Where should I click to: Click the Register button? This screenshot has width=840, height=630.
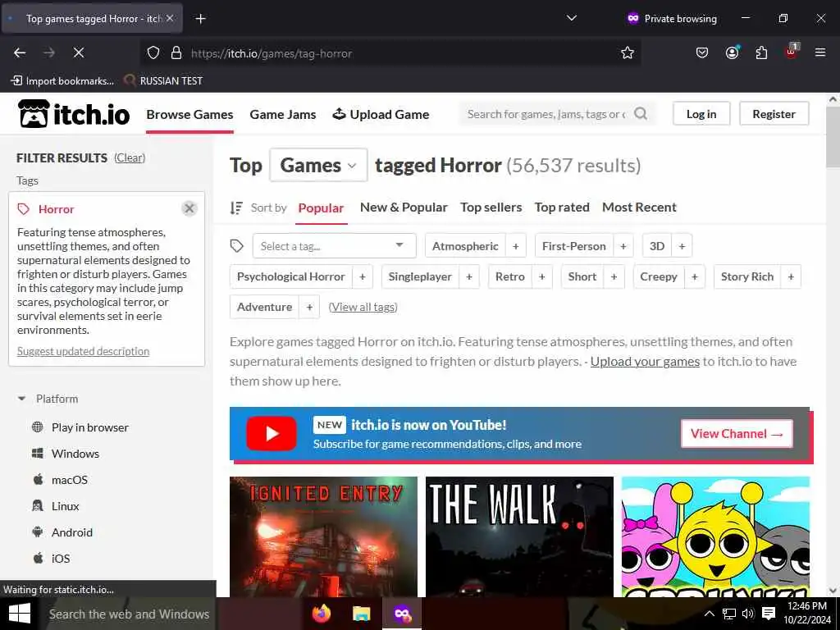coord(774,113)
